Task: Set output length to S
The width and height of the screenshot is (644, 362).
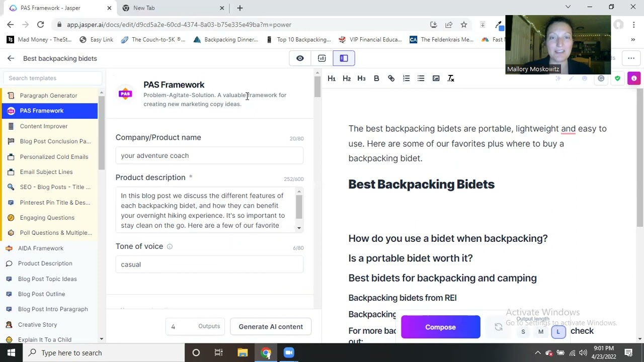Action: 523,332
